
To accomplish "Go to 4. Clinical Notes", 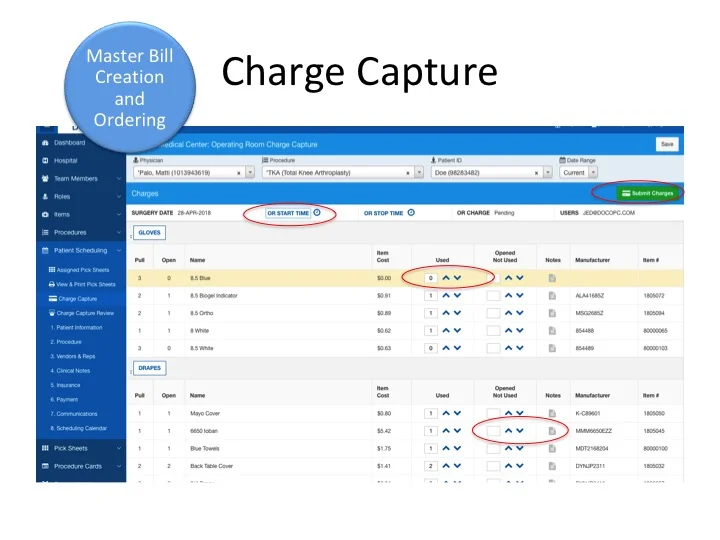I will tap(70, 371).
